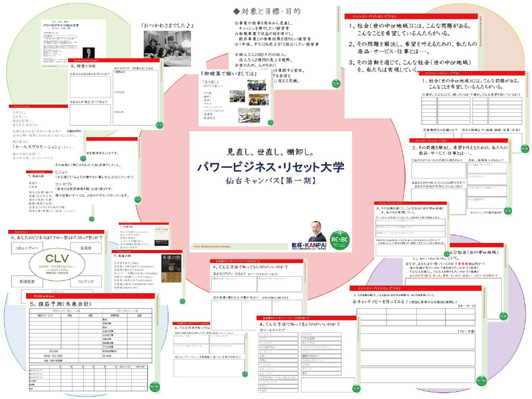Select the 講座やセミナー entry
Viewport: 532px width, 399px height.
(x=321, y=356)
